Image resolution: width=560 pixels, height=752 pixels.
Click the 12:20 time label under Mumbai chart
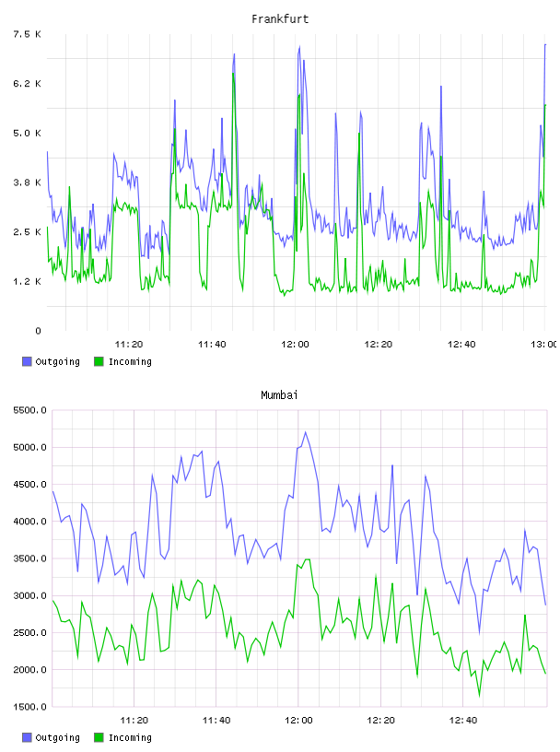380,720
